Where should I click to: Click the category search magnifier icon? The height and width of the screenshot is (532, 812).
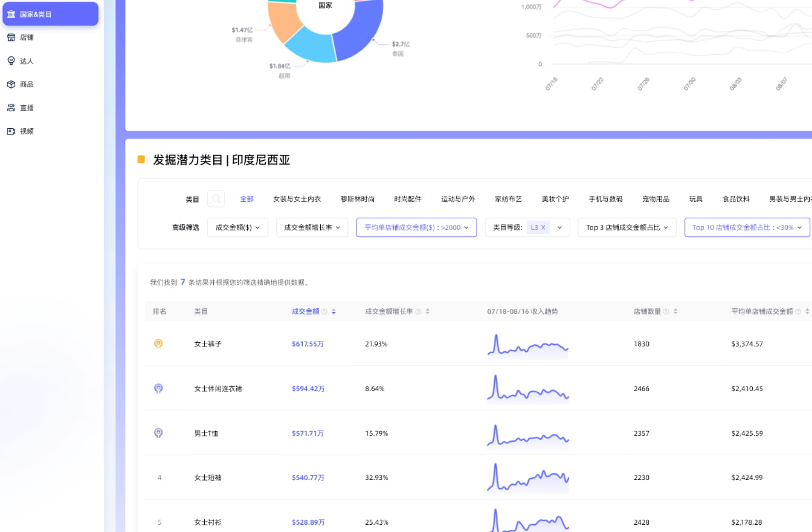216,198
